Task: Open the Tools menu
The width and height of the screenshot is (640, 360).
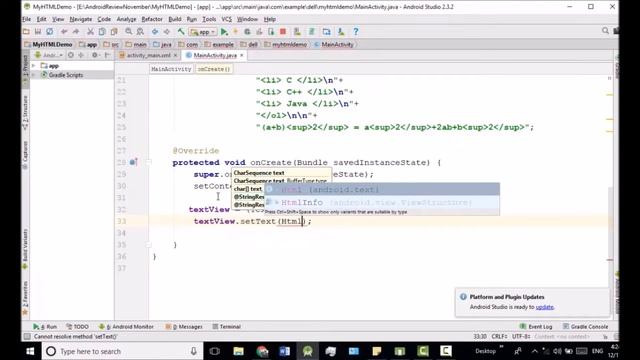Action: coord(209,19)
